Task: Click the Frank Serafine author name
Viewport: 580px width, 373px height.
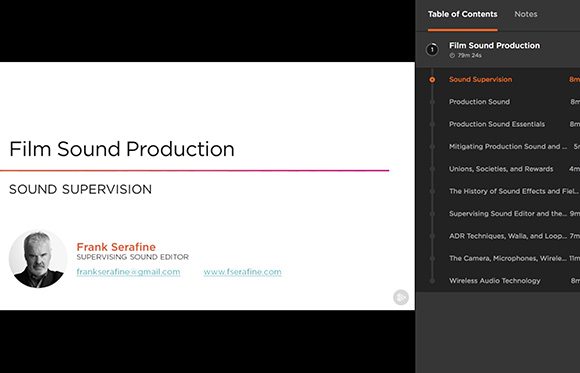Action: [116, 247]
